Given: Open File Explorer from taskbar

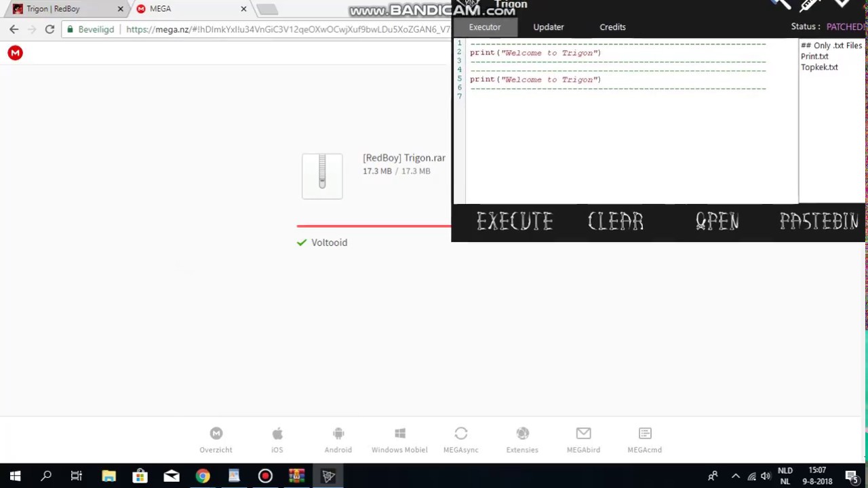Looking at the screenshot, I should click(x=108, y=476).
